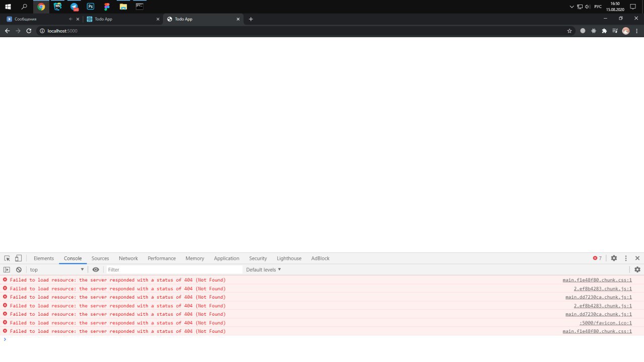Focus the console Filter input field
The height and width of the screenshot is (362, 644).
pyautogui.click(x=174, y=269)
